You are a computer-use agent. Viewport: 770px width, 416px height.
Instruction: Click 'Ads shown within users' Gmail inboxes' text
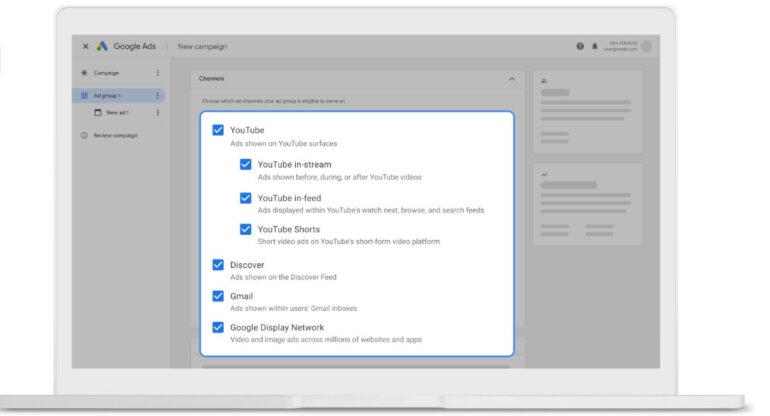(x=294, y=308)
